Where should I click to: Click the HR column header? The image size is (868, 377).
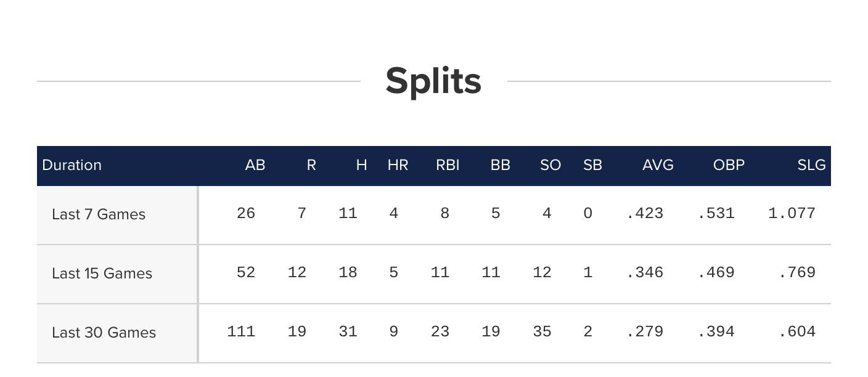click(398, 165)
